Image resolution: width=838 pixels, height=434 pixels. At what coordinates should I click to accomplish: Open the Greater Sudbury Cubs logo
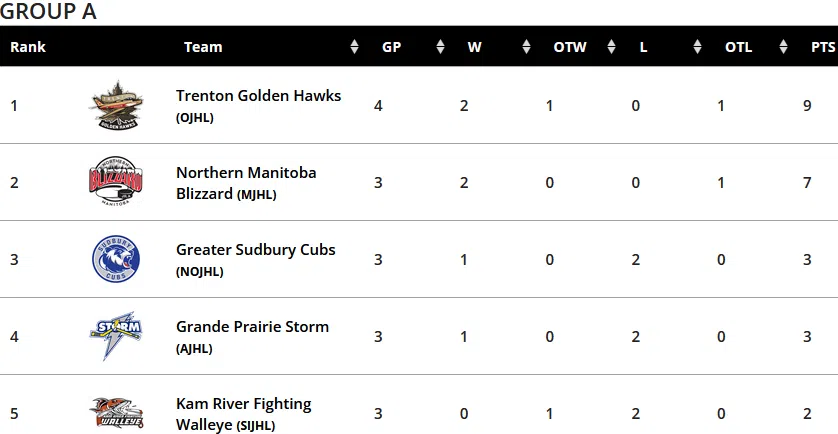point(116,259)
